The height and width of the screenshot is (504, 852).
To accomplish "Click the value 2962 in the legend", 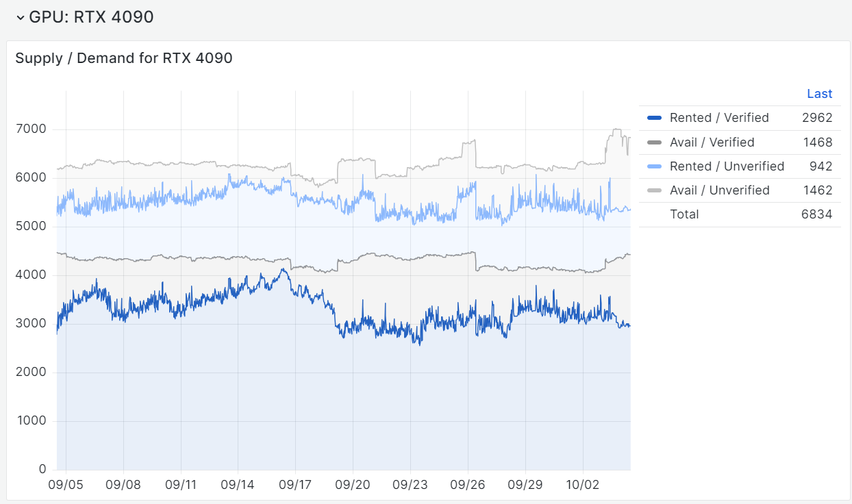I will click(817, 118).
